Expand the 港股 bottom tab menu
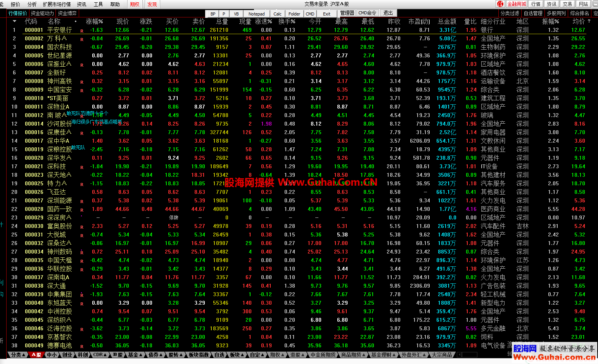Screen dimensions: 598x364 (297, 355)
